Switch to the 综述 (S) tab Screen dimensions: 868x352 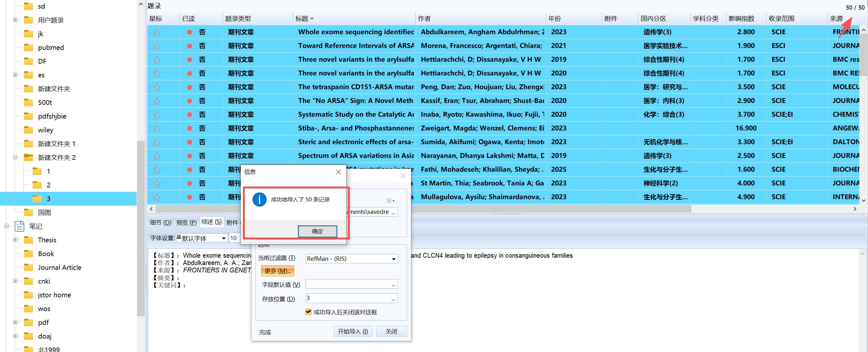coord(211,222)
